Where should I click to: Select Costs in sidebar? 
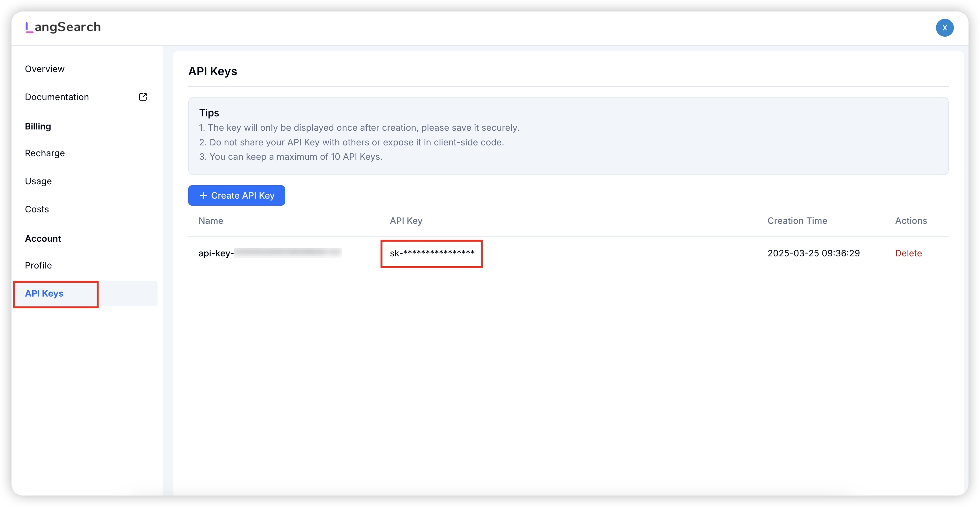click(36, 209)
